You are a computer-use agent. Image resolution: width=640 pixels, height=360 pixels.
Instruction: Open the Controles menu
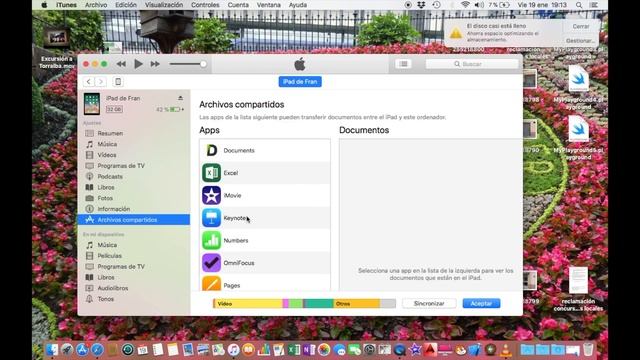click(205, 5)
